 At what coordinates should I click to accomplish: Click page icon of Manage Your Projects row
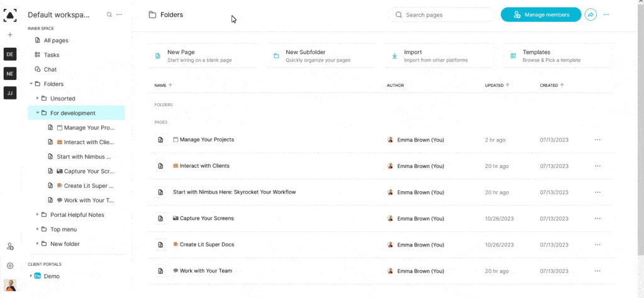161,140
